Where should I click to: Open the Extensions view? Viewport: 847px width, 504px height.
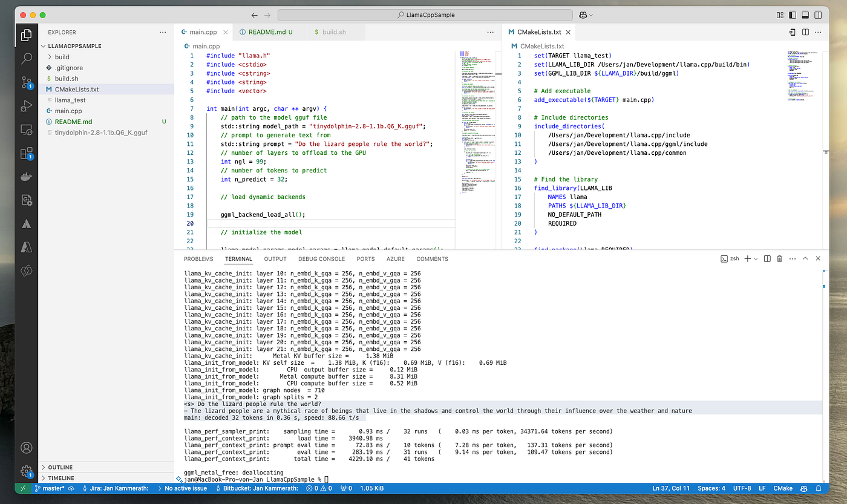click(26, 153)
